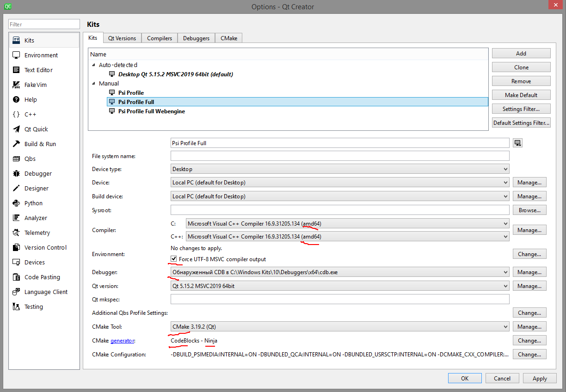The image size is (566, 392).
Task: Switch to the Qt Versions tab
Action: pyautogui.click(x=122, y=38)
